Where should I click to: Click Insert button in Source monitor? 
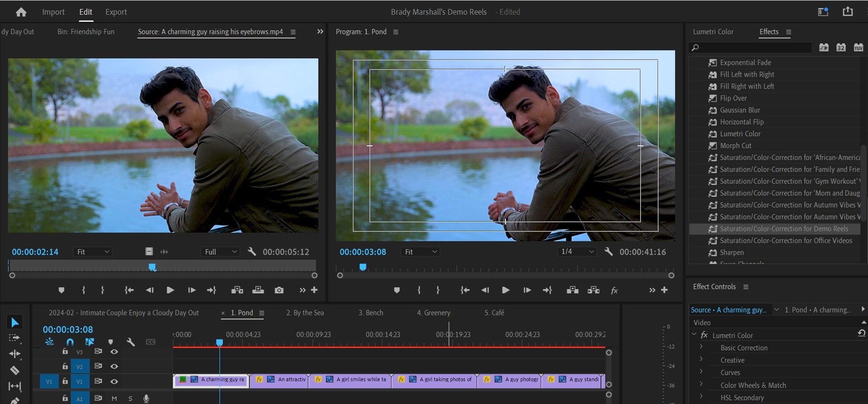237,290
